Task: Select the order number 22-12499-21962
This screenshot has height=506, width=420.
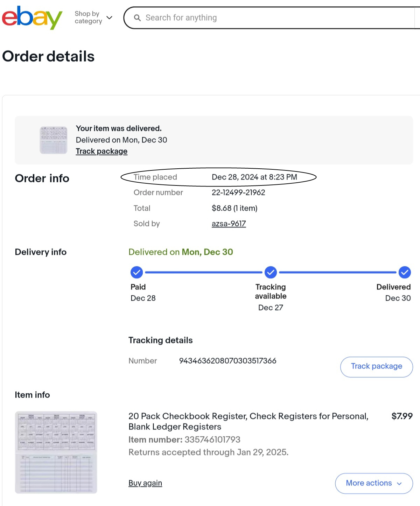Action: click(238, 192)
